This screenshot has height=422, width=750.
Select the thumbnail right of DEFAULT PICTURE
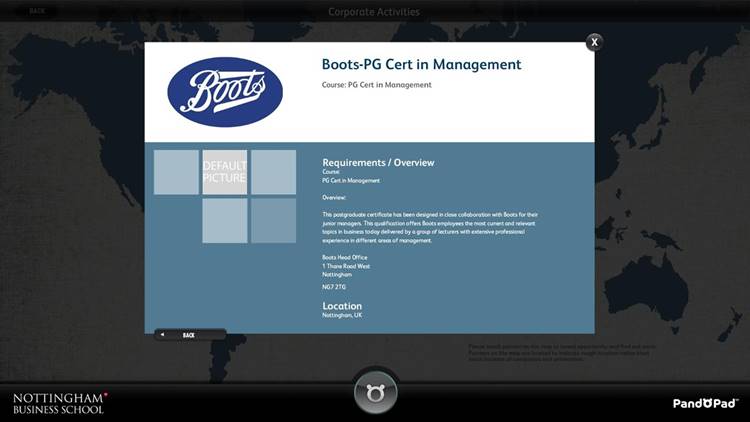point(274,172)
